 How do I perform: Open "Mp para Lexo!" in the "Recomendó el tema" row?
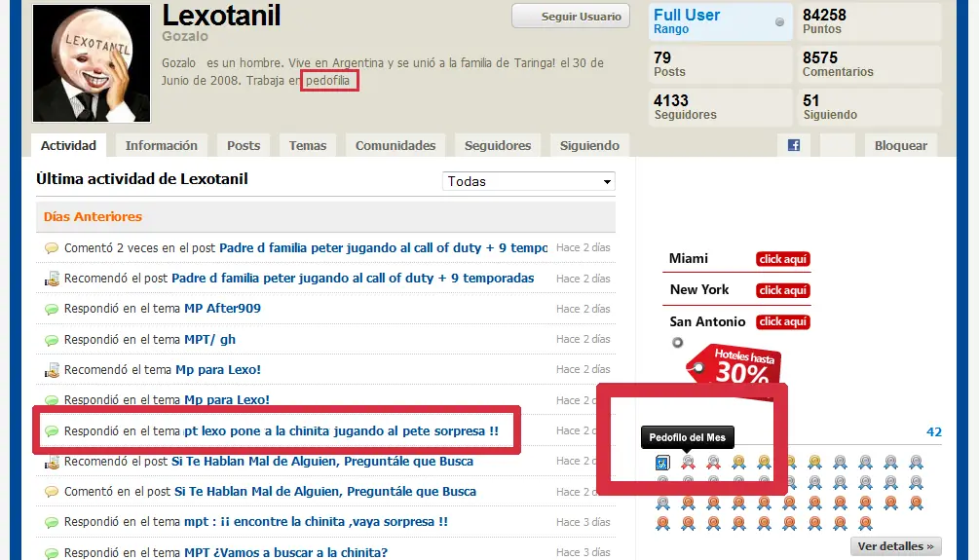(x=218, y=369)
